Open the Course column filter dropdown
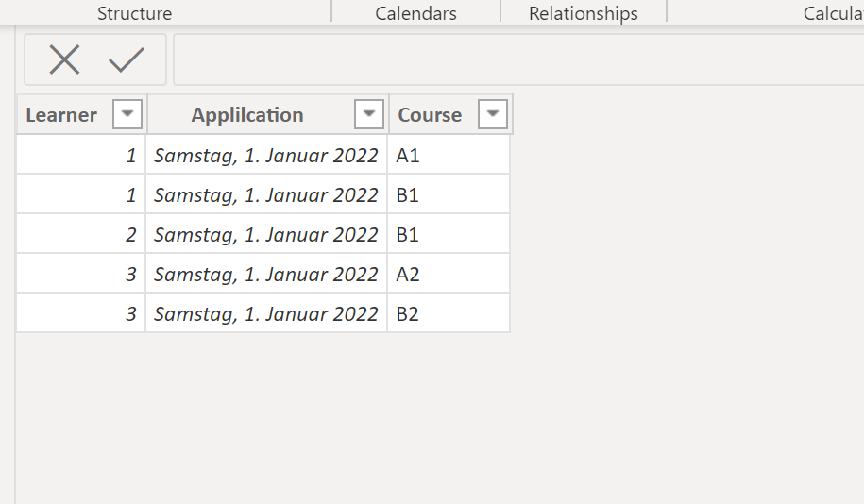The image size is (864, 504). click(x=493, y=114)
